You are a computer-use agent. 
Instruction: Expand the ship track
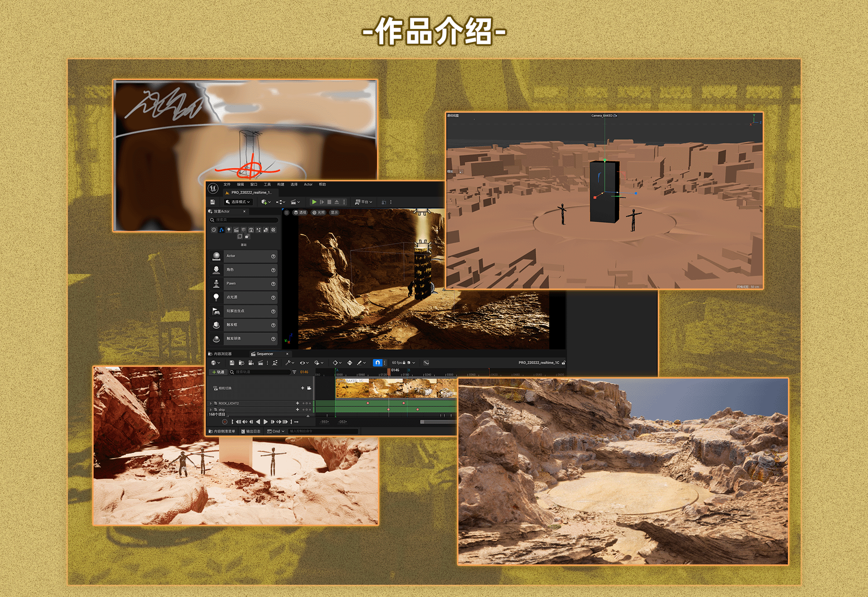[211, 410]
